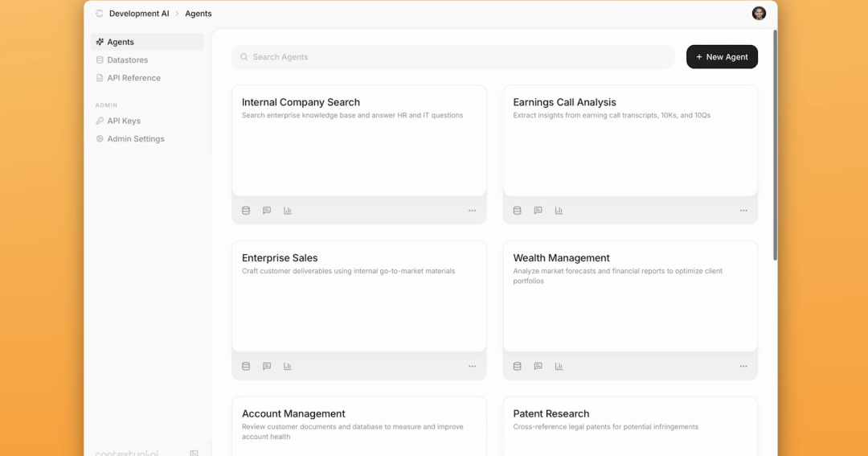Click text "Search enterprise knowledge base and answer HR"
This screenshot has height=456, width=868.
click(317, 115)
